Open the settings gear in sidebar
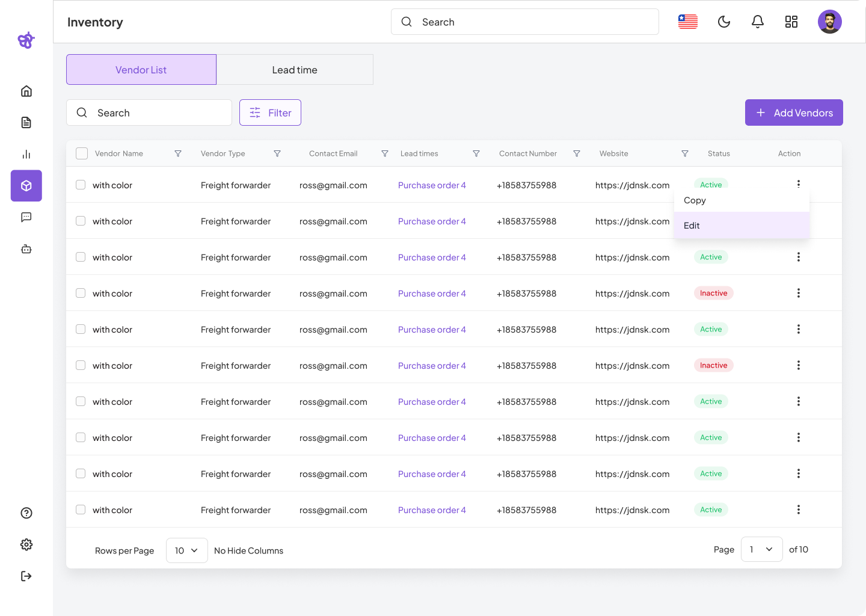Image resolution: width=866 pixels, height=616 pixels. (26, 544)
